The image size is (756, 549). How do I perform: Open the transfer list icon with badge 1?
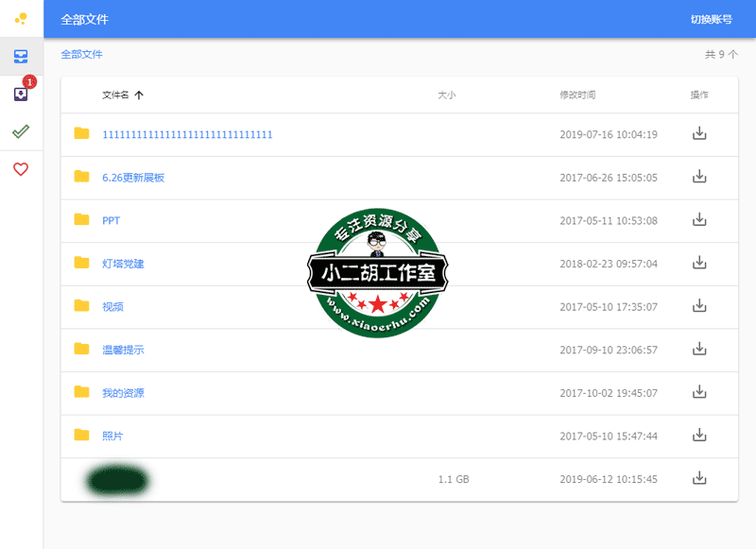21,94
